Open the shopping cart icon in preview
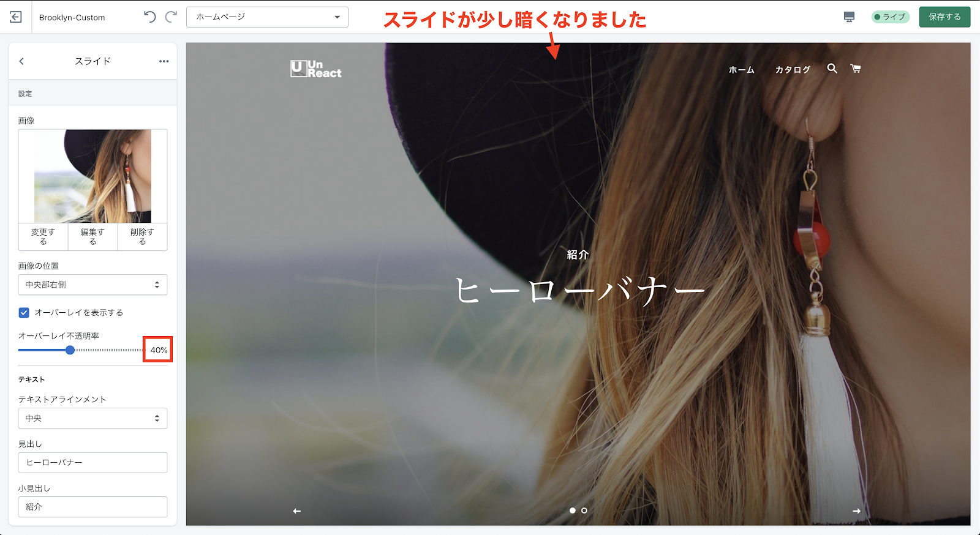 pos(856,69)
